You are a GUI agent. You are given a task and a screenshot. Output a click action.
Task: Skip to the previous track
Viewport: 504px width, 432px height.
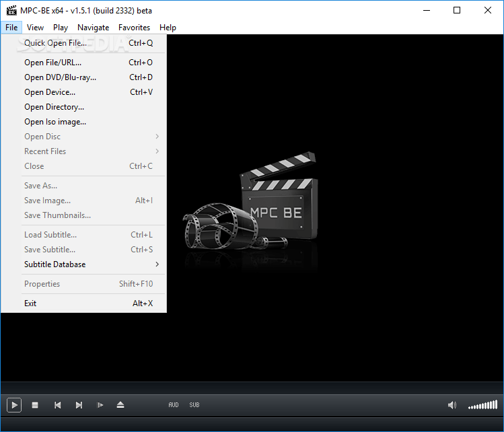pos(58,405)
